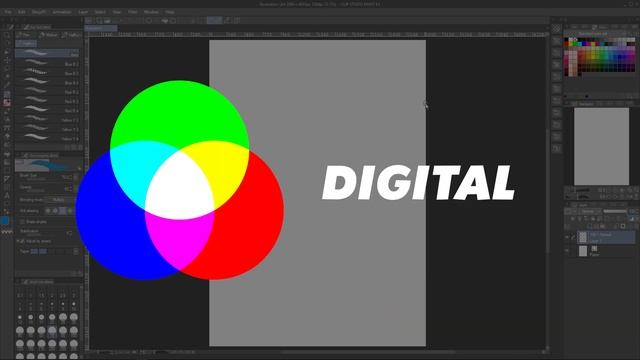The image size is (640, 360).
Task: Select the third anti-aliasing option button
Action: click(62, 211)
